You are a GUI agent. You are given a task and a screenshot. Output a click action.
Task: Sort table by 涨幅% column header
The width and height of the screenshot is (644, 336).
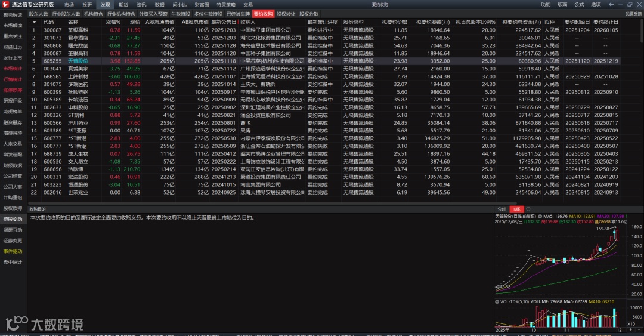pos(113,22)
